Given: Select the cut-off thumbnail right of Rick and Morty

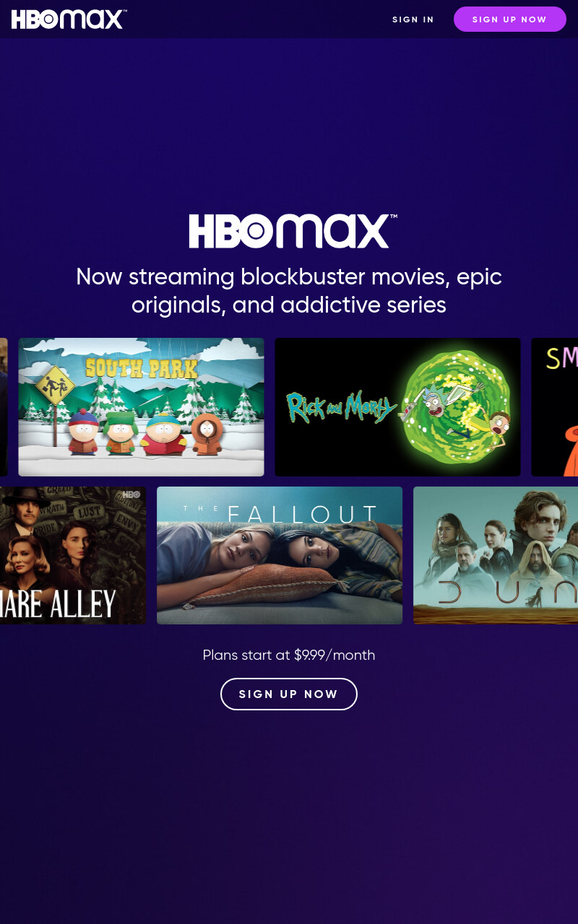Looking at the screenshot, I should pyautogui.click(x=555, y=407).
